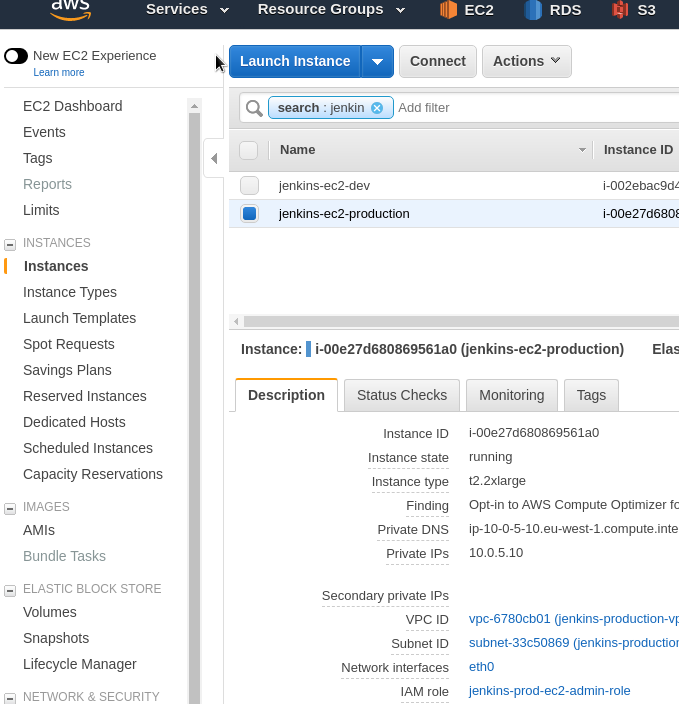Open AMIs in the sidebar

[x=39, y=530]
